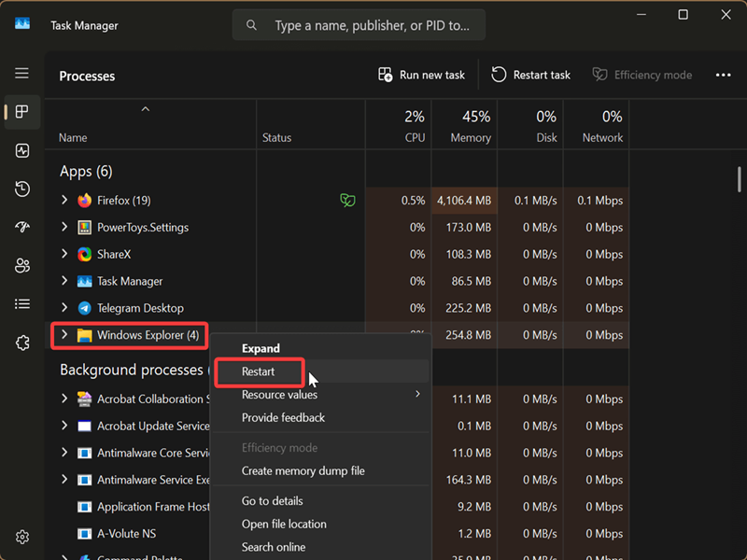747x560 pixels.
Task: Click the Restart task button
Action: [x=530, y=75]
